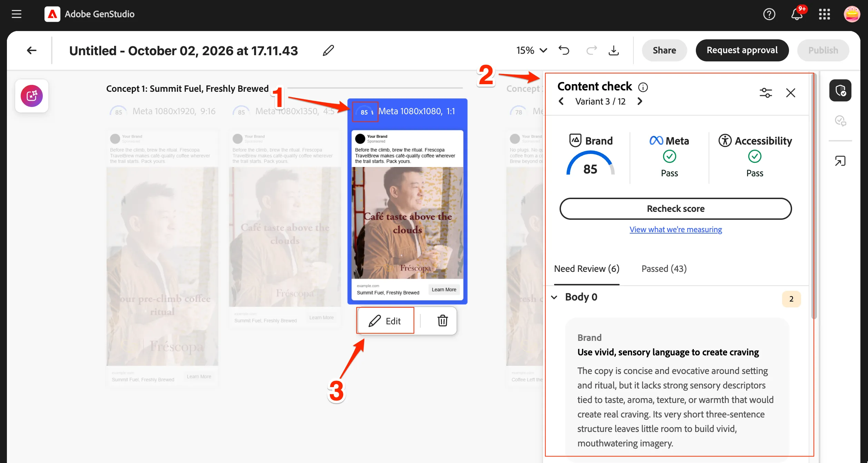The image size is (868, 463).
Task: Open the help question mark icon
Action: 769,14
